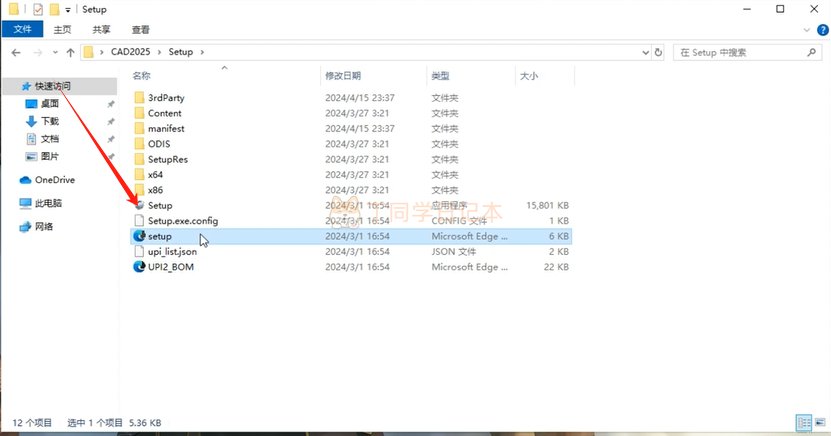
Task: Click the forward navigation arrow
Action: point(38,52)
